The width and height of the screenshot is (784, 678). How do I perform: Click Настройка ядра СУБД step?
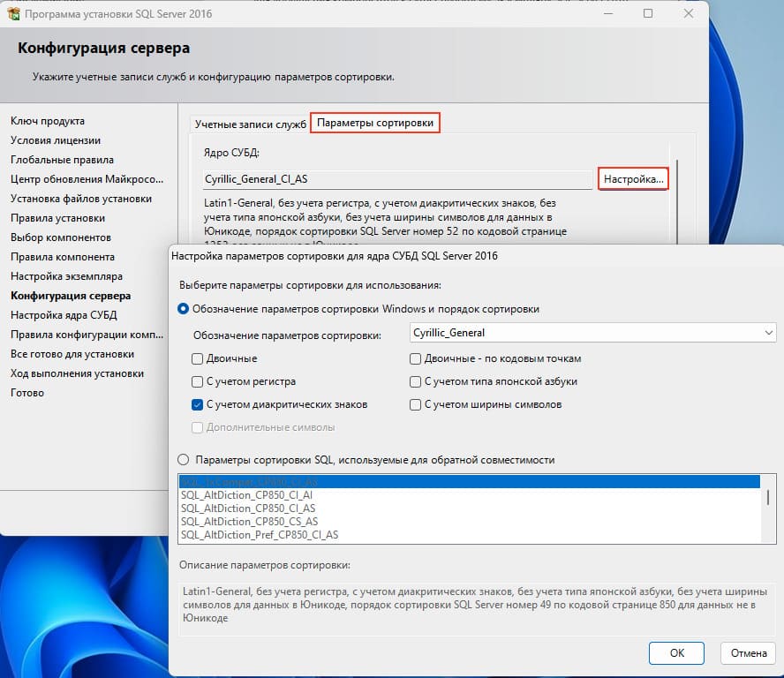[x=64, y=315]
